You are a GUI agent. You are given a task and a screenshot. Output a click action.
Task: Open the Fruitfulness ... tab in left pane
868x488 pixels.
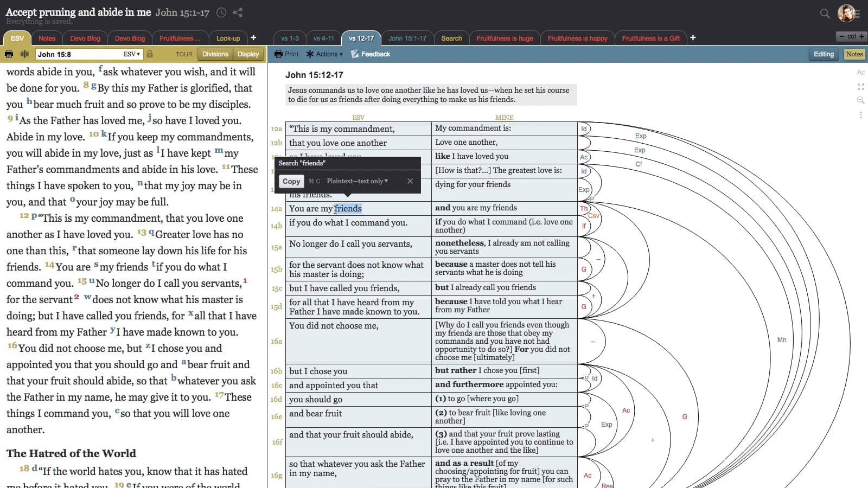click(180, 38)
